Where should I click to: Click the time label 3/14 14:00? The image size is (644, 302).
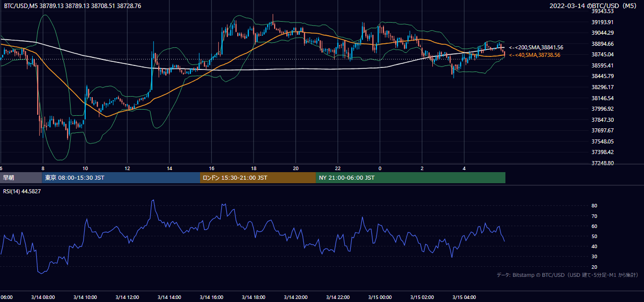(x=169, y=297)
